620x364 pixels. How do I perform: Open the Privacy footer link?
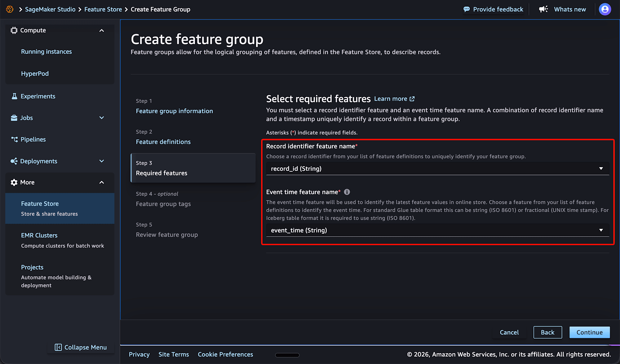point(139,354)
